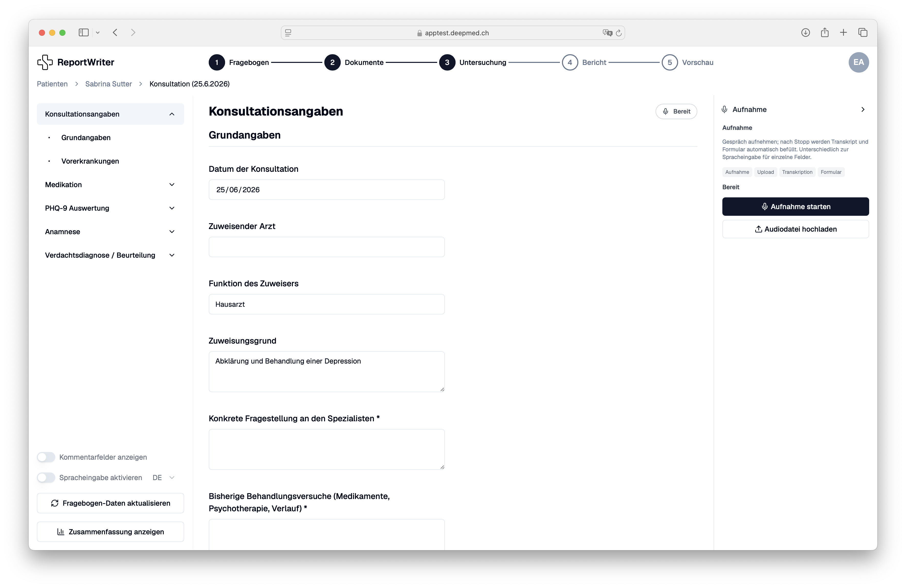Click Formular tag chip
Image resolution: width=906 pixels, height=588 pixels.
(831, 172)
